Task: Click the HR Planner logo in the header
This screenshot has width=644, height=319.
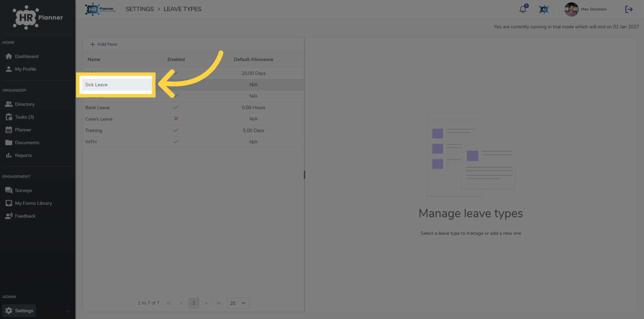Action: click(x=100, y=9)
